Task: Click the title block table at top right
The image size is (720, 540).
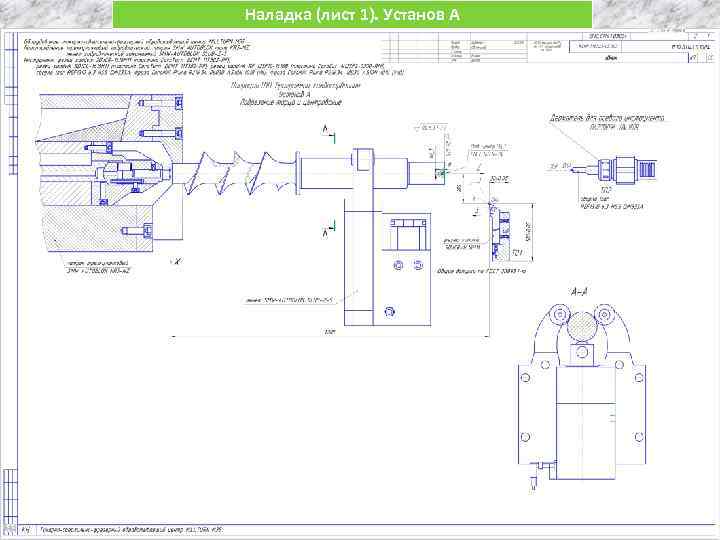Action: coord(546,48)
